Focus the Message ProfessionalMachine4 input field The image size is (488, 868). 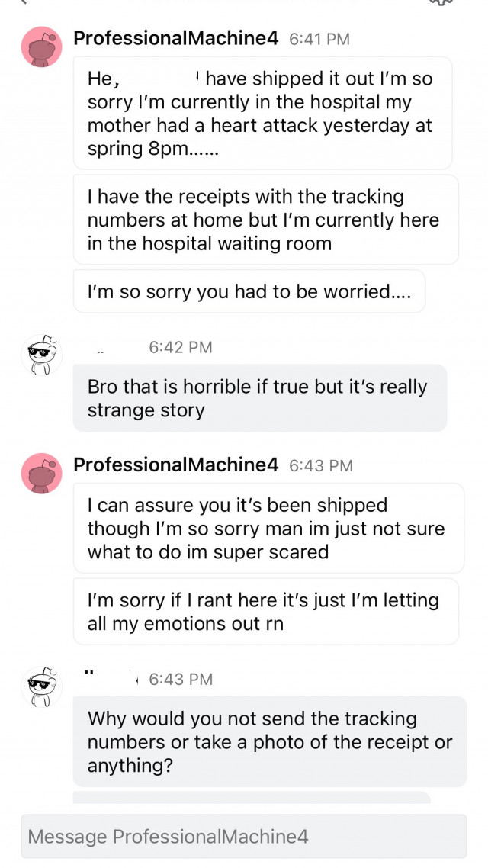[x=243, y=836]
